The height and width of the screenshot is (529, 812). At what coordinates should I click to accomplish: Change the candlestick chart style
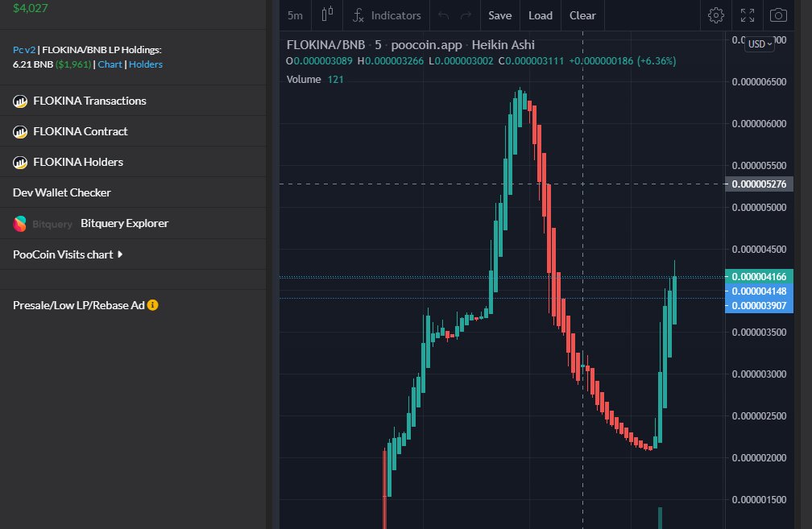tap(327, 15)
